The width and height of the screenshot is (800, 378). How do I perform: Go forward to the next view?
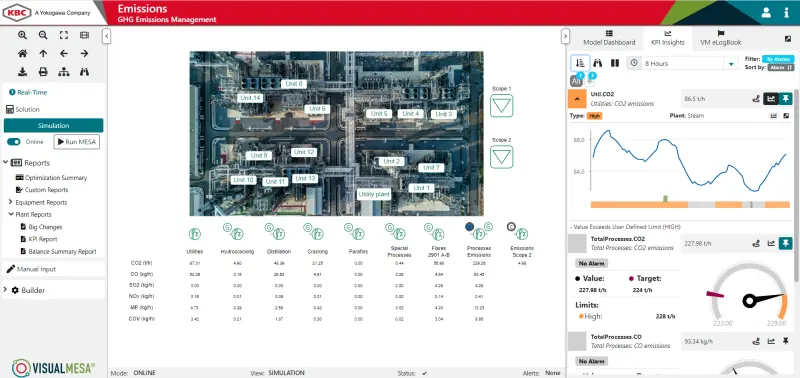pos(84,54)
